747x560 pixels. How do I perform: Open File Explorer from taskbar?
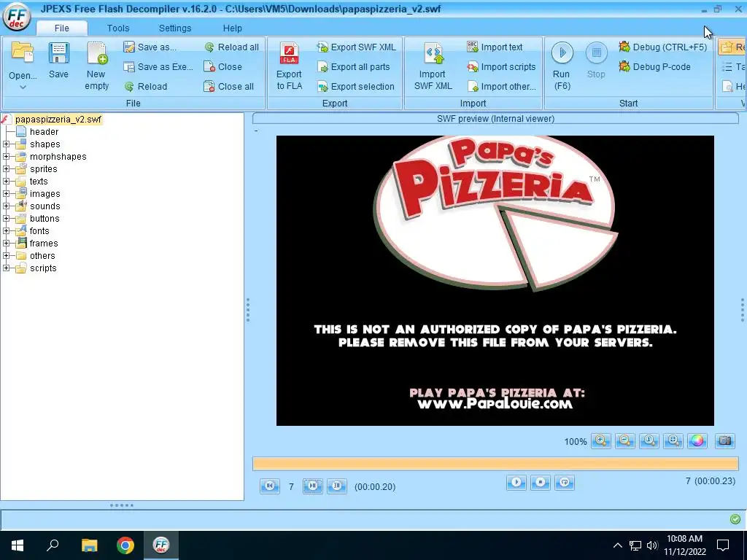pyautogui.click(x=89, y=545)
